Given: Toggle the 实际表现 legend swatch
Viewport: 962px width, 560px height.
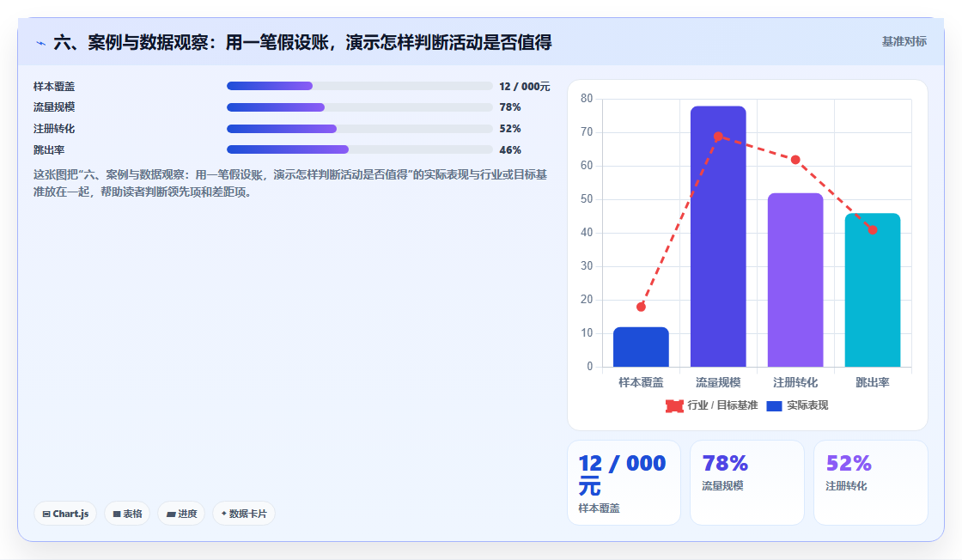Looking at the screenshot, I should (x=774, y=405).
